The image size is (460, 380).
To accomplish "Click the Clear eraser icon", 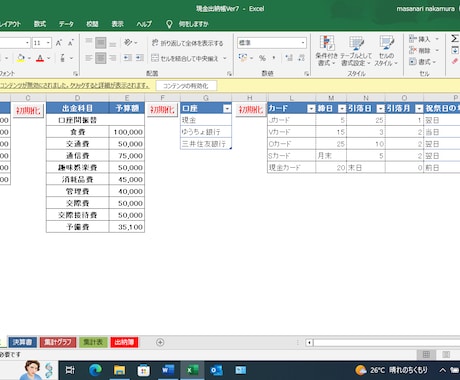I will 455,61.
